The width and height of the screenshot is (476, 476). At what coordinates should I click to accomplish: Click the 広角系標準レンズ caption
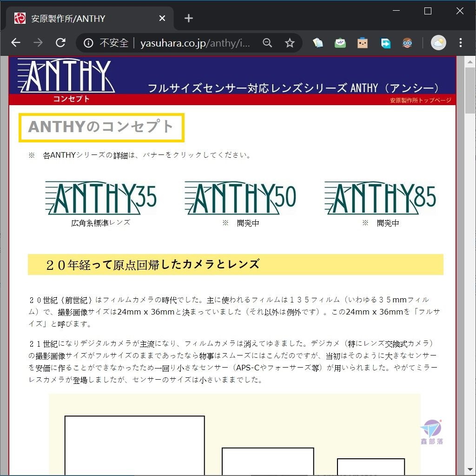click(101, 223)
